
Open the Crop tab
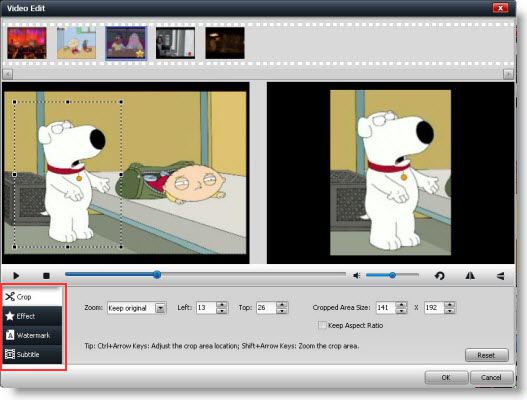click(x=33, y=297)
